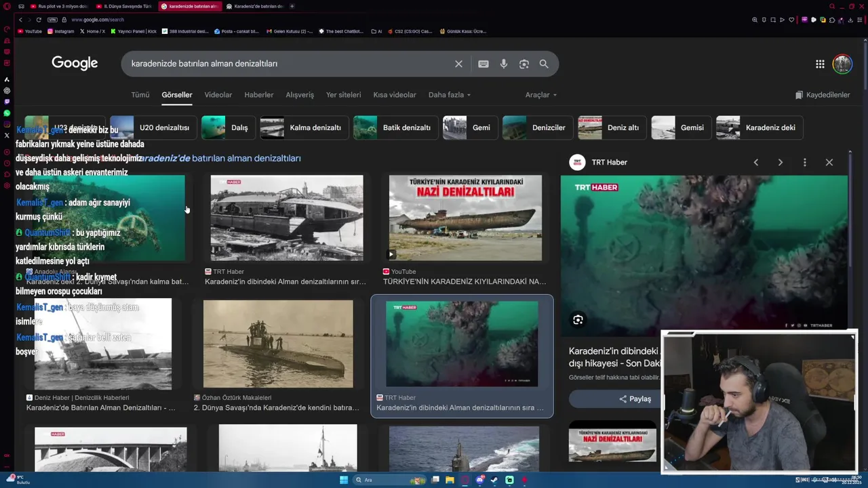This screenshot has width=868, height=488.
Task: Switch to the Haberler tab
Action: tap(259, 95)
